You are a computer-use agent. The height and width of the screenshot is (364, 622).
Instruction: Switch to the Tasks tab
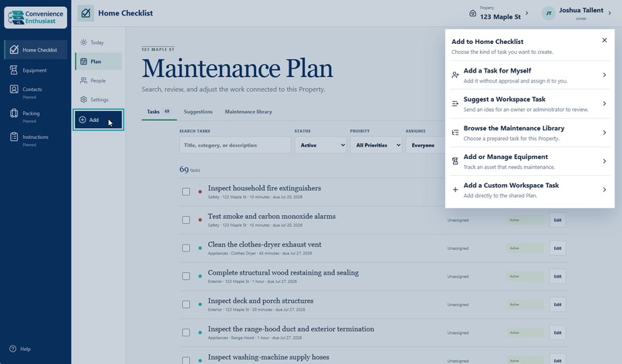(159, 112)
